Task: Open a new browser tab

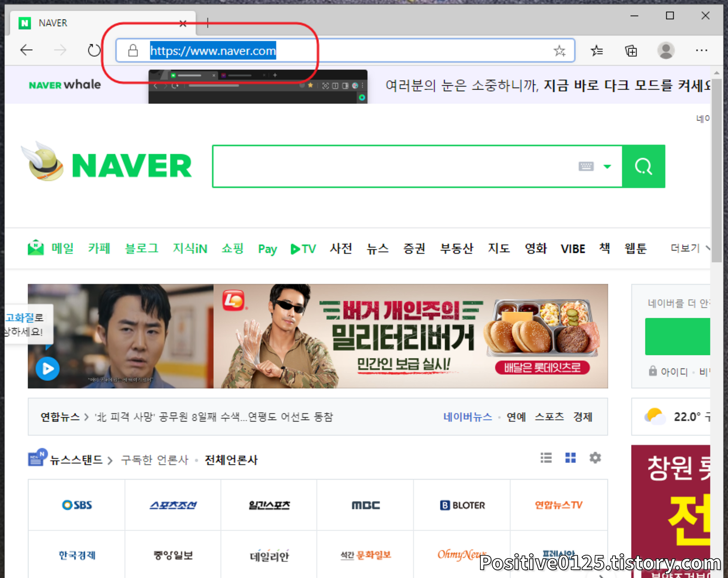Action: (x=208, y=23)
